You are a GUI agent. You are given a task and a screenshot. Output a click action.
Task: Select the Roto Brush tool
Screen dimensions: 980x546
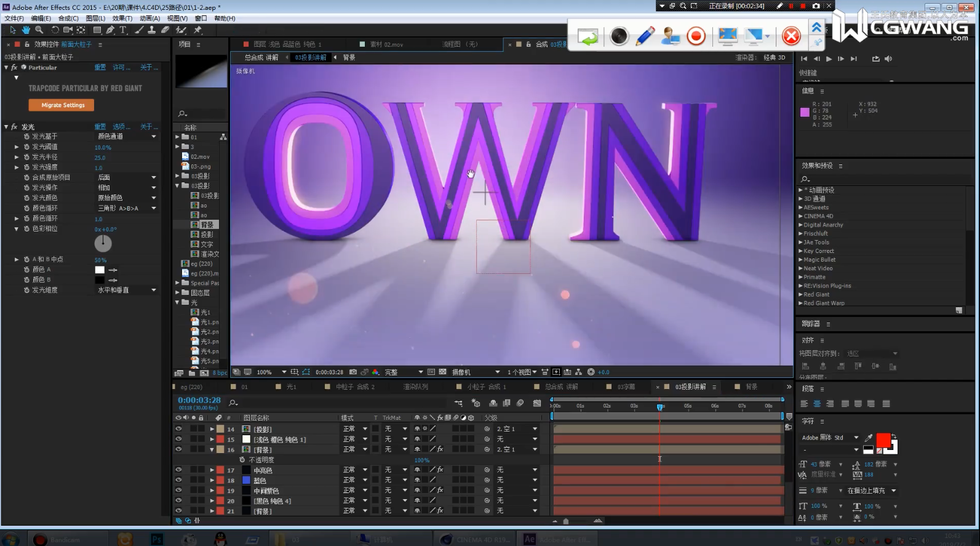181,30
